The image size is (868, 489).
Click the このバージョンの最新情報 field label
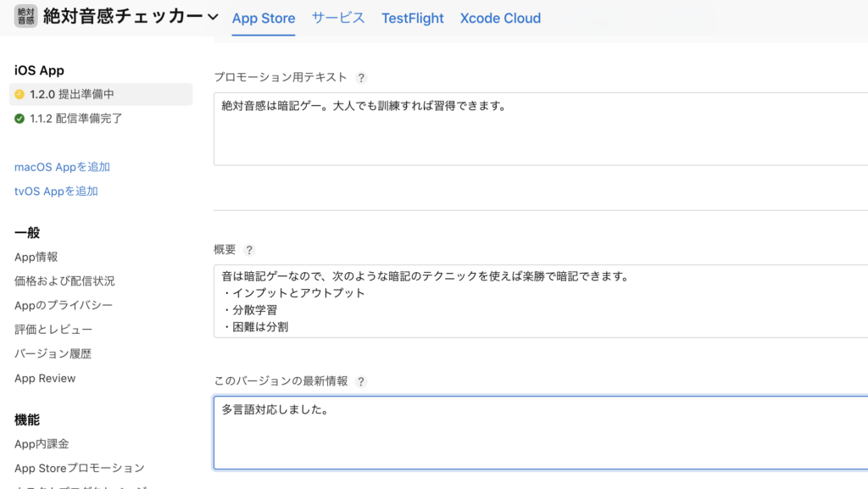pyautogui.click(x=281, y=381)
